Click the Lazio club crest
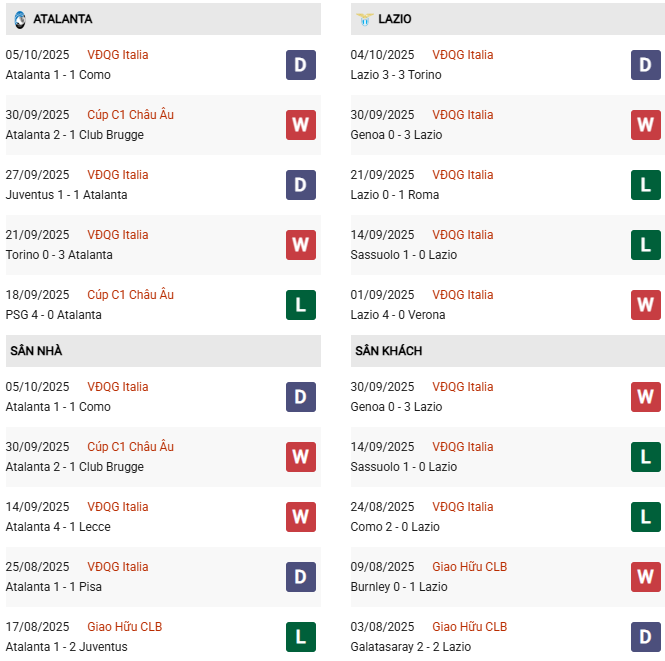 coord(365,19)
